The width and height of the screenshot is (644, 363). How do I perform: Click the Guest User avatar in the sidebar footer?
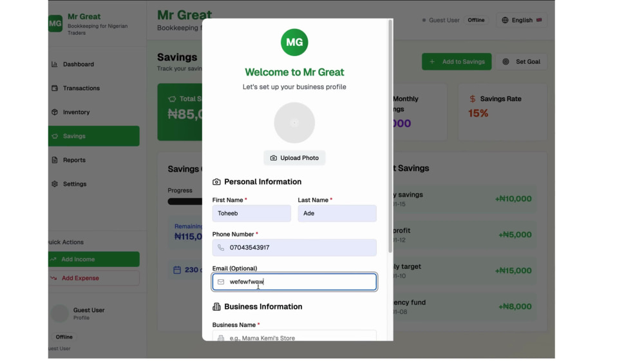click(x=59, y=313)
